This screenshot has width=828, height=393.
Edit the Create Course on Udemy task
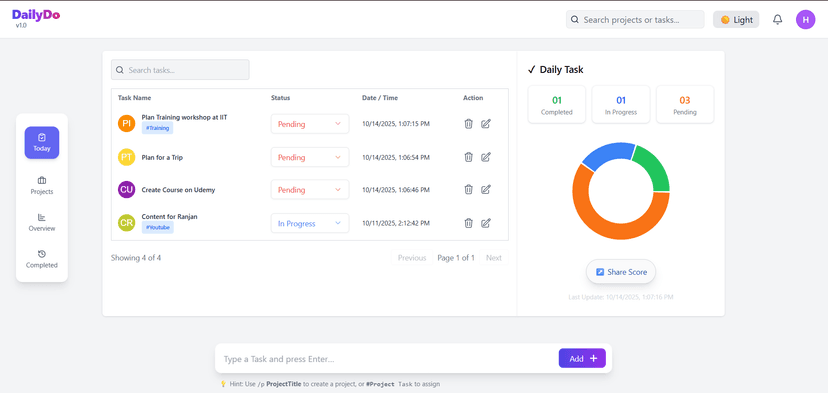(486, 189)
